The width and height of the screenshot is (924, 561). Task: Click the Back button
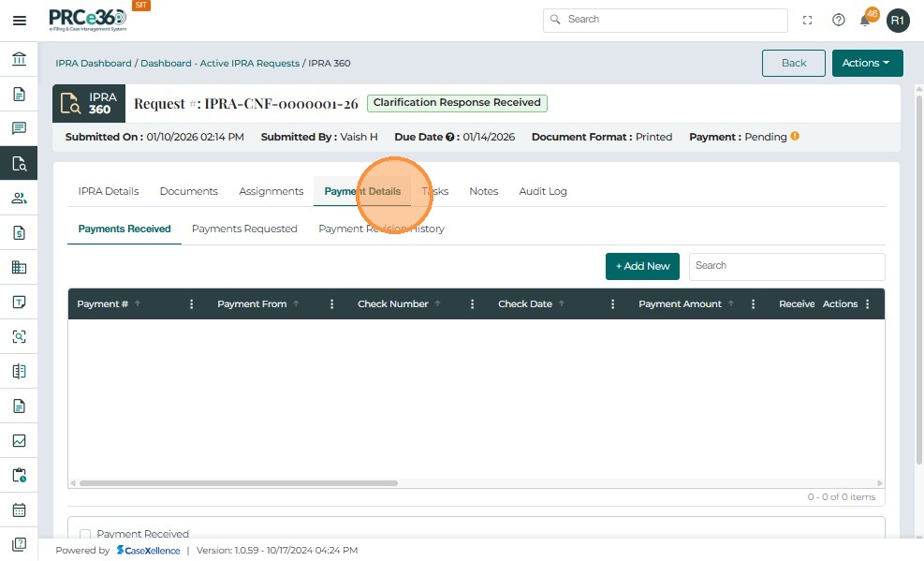(x=793, y=63)
